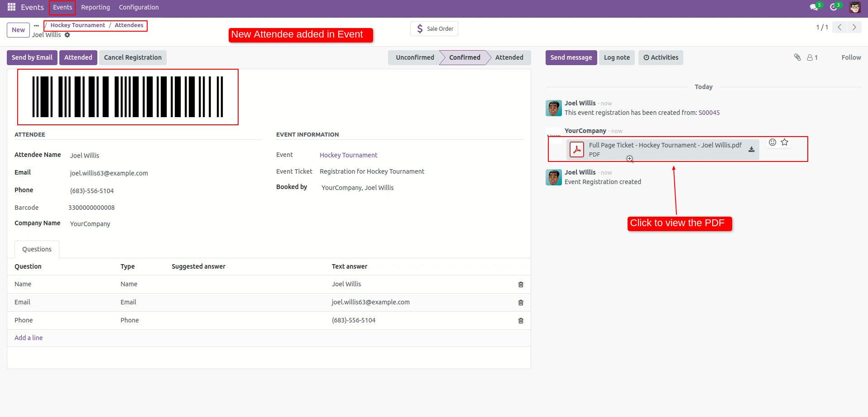Click Event Ticket Registration for Hockey Tournament
Screen dimensions: 868x417
[372, 171]
